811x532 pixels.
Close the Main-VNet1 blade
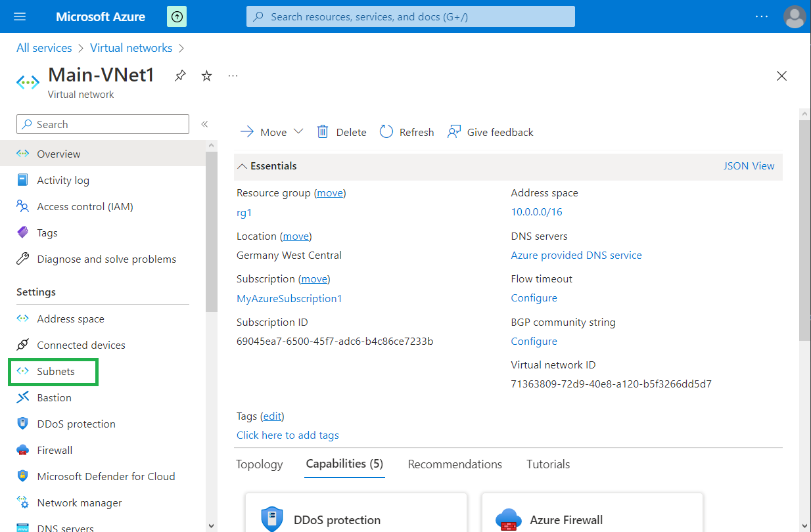pos(781,76)
